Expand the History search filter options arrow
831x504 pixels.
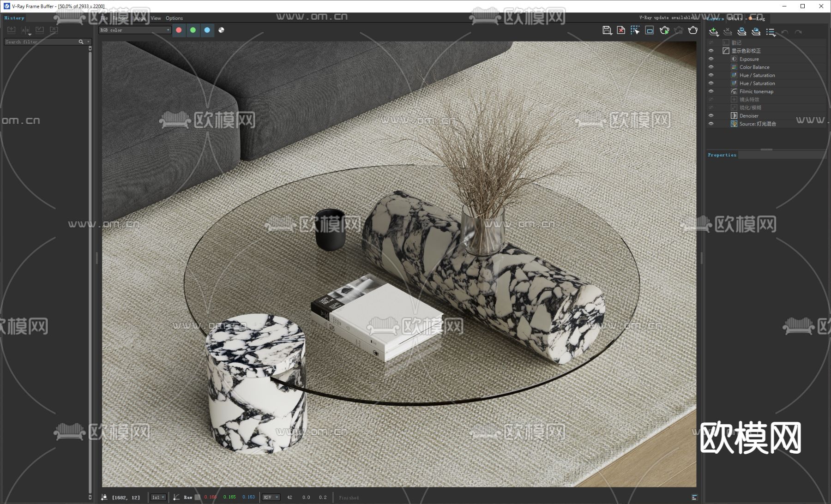[89, 42]
